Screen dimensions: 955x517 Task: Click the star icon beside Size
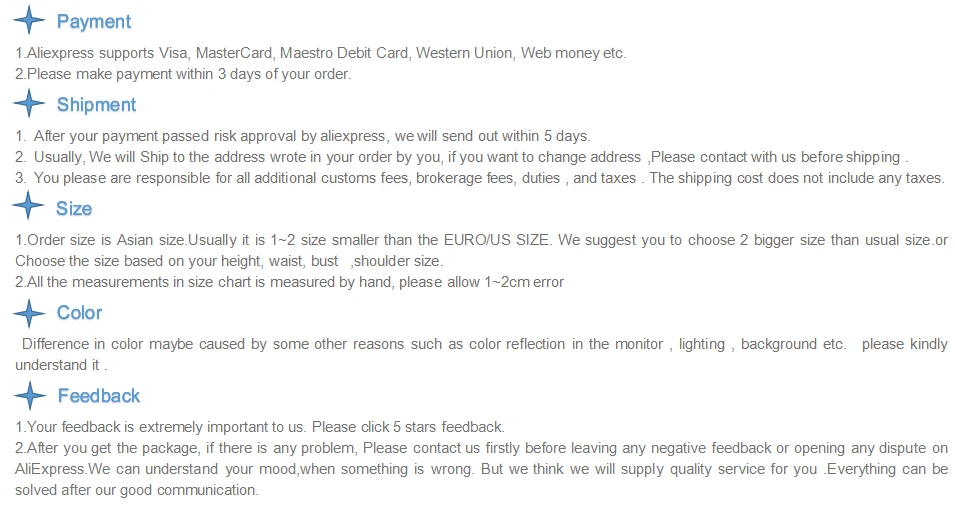pos(28,205)
